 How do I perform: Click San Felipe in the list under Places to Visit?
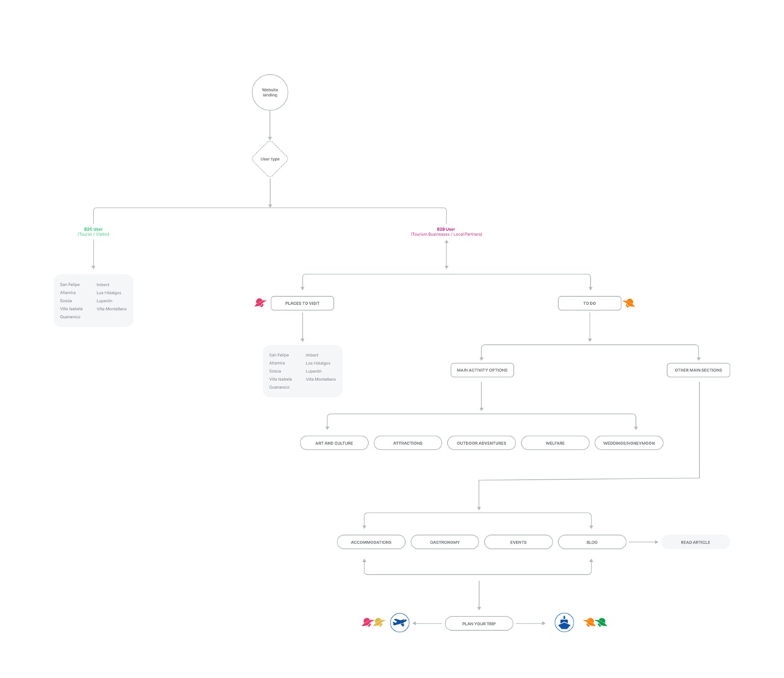point(279,355)
